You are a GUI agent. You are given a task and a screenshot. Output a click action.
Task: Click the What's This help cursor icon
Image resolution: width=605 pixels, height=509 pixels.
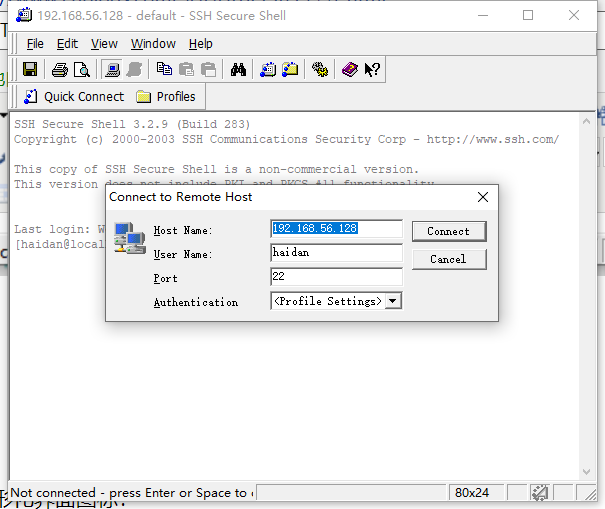tap(372, 70)
